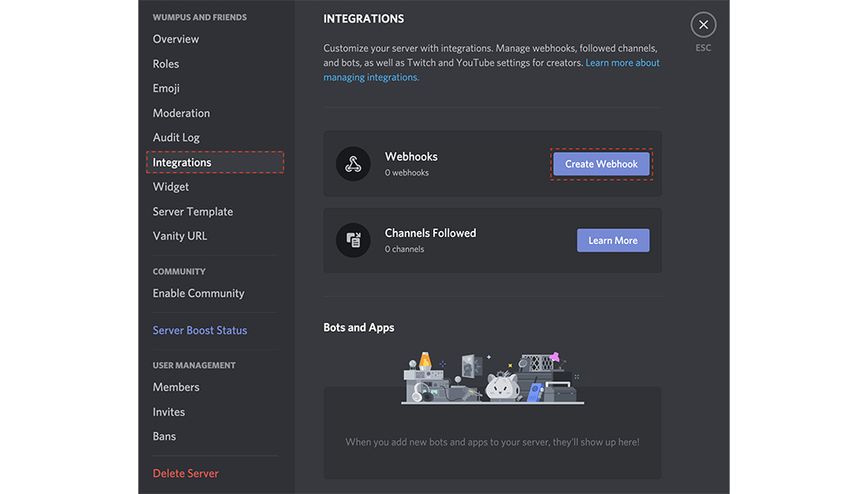The height and width of the screenshot is (494, 868).
Task: View server Invites list
Action: click(168, 412)
